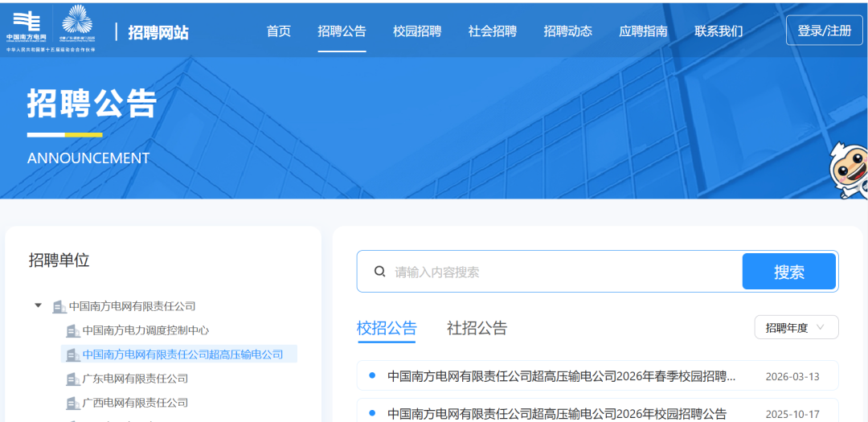
Task: Click the 登录/注册 button
Action: [825, 31]
